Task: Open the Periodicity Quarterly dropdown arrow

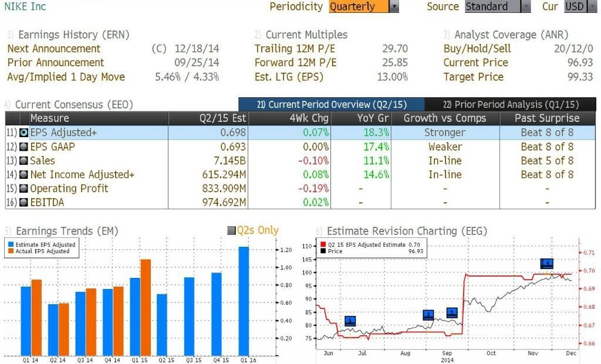Action: point(394,6)
